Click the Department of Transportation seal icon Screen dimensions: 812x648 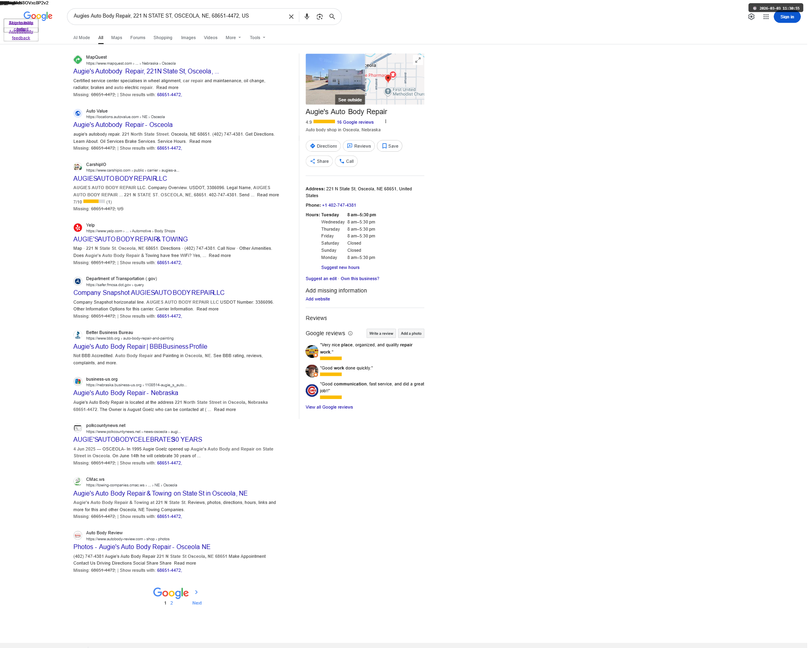[x=78, y=281]
